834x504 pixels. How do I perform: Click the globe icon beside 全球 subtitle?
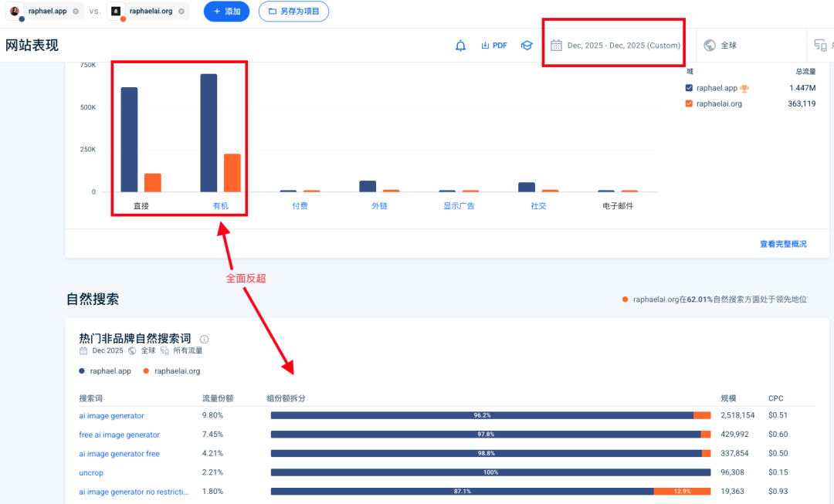(x=132, y=351)
